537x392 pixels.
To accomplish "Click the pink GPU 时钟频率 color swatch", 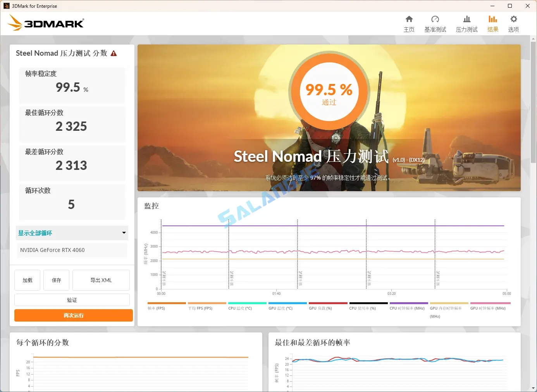I will pyautogui.click(x=490, y=303).
